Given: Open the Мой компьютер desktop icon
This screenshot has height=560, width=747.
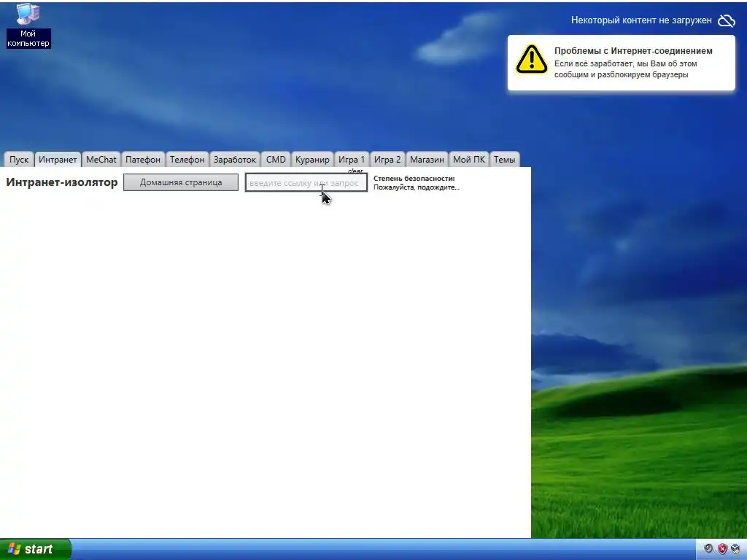Looking at the screenshot, I should tap(28, 26).
